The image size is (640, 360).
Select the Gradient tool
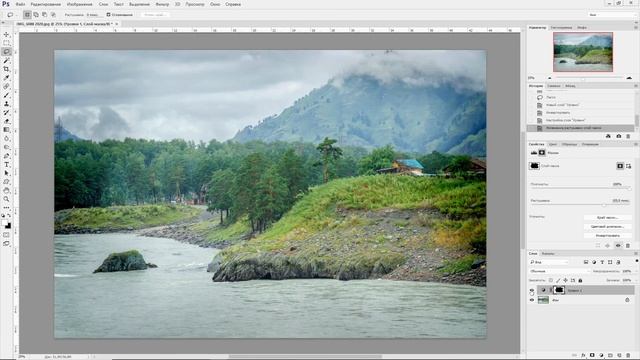(7, 129)
